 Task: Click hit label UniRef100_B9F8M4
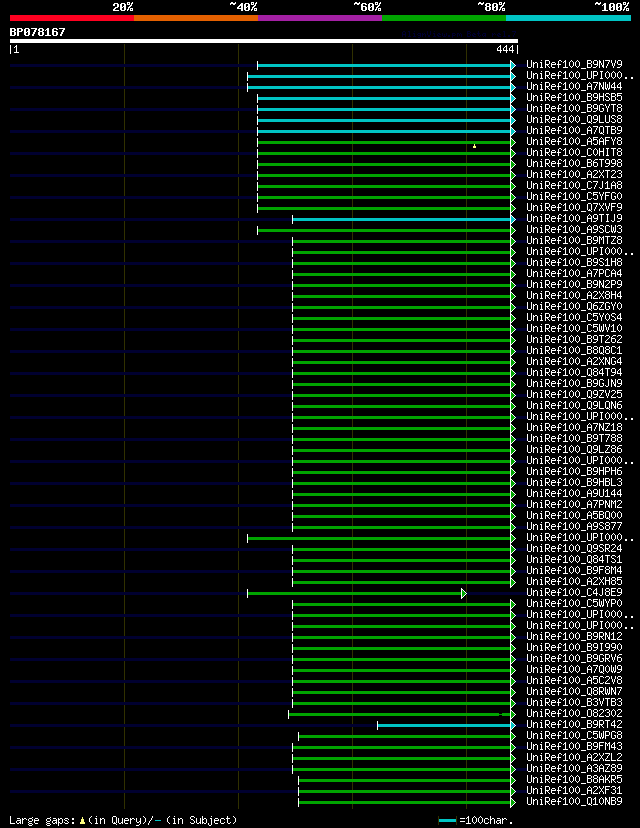(x=574, y=571)
